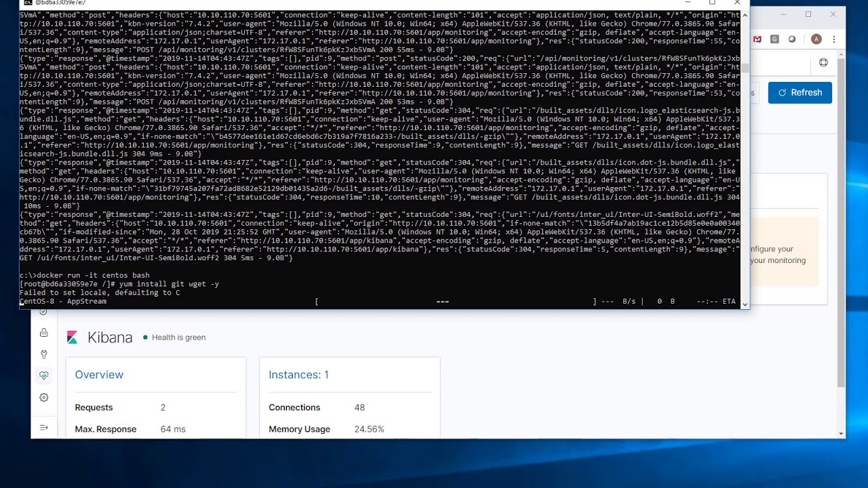Click the Memory Usage label
The height and width of the screenshot is (488, 868).
pos(299,429)
